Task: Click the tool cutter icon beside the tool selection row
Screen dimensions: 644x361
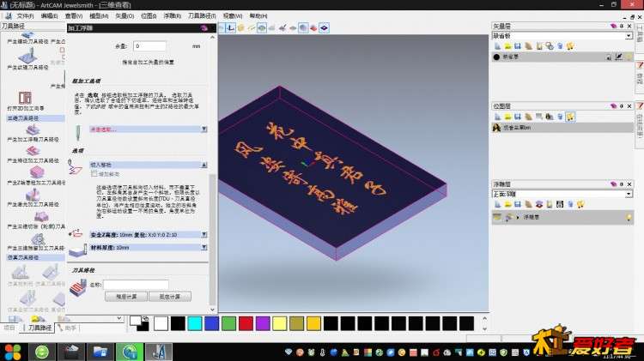Action: pos(78,133)
